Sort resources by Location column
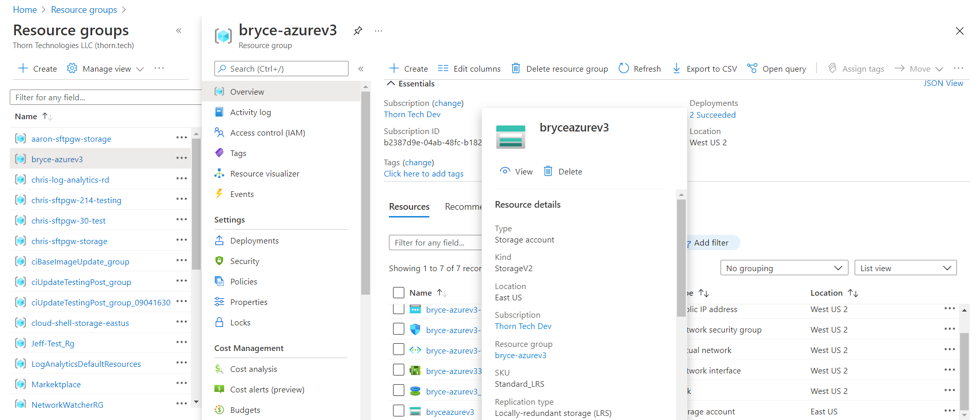Viewport: 980px width, 420px height. coord(834,293)
